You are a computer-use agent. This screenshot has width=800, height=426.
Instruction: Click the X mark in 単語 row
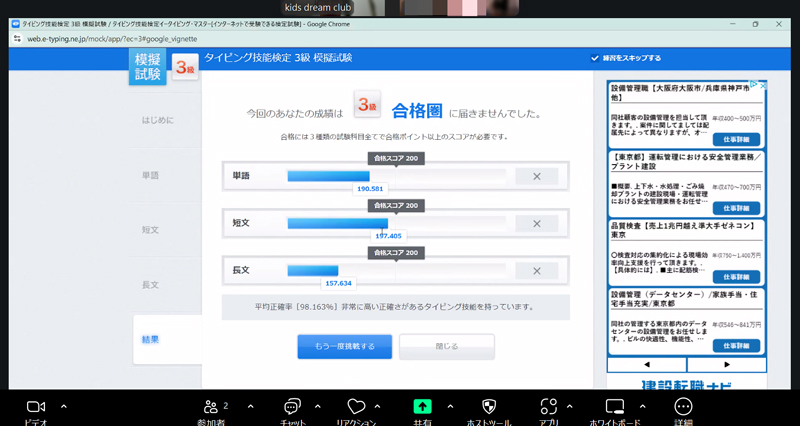[x=537, y=177]
